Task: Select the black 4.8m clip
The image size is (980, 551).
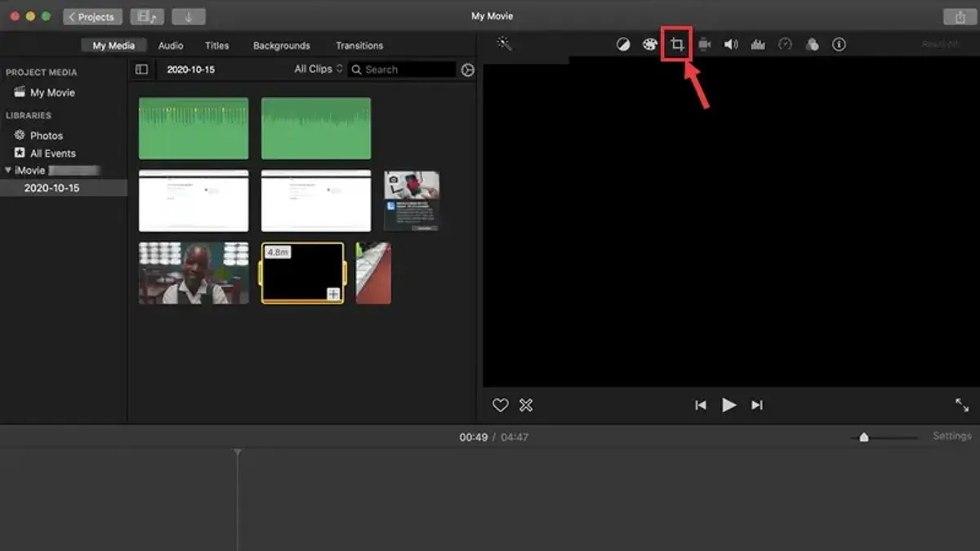Action: (303, 273)
